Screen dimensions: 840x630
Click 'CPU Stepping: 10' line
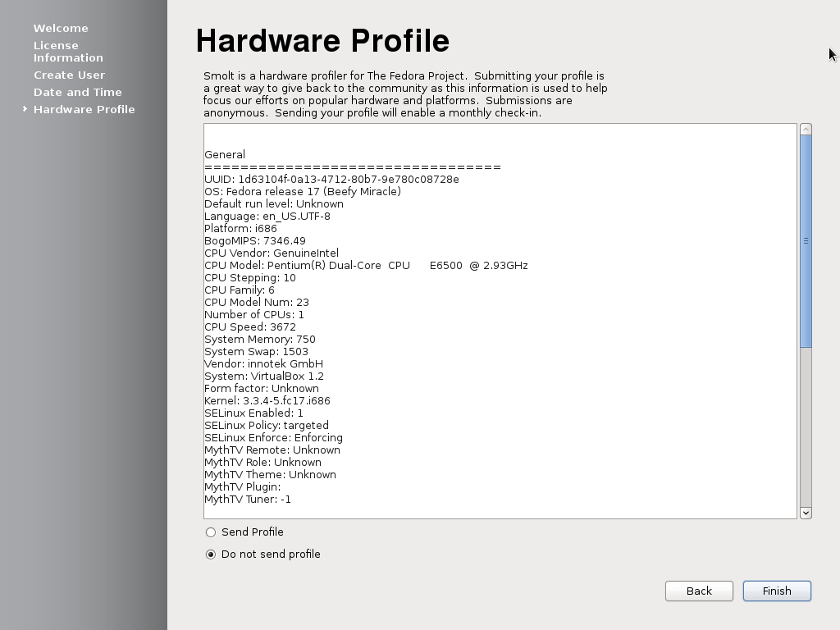click(250, 278)
